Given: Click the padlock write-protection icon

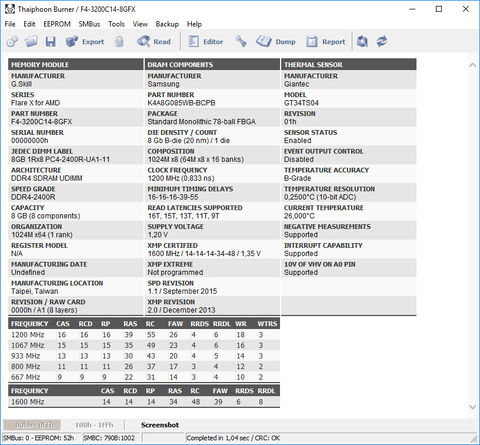Looking at the screenshot, I should click(119, 41).
